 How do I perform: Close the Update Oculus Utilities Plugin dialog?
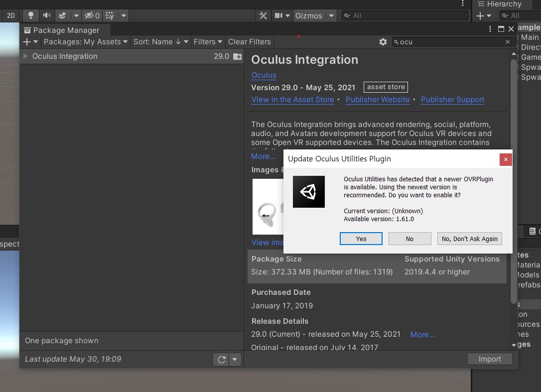point(506,159)
